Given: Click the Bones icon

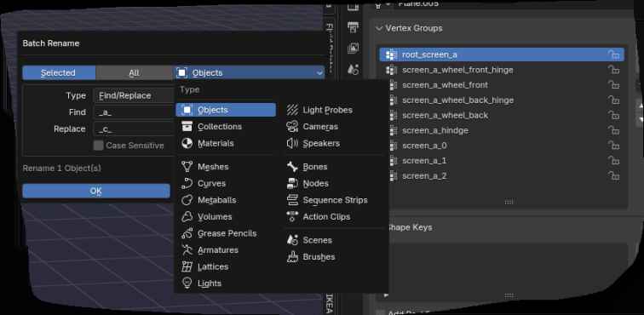Looking at the screenshot, I should (x=292, y=167).
